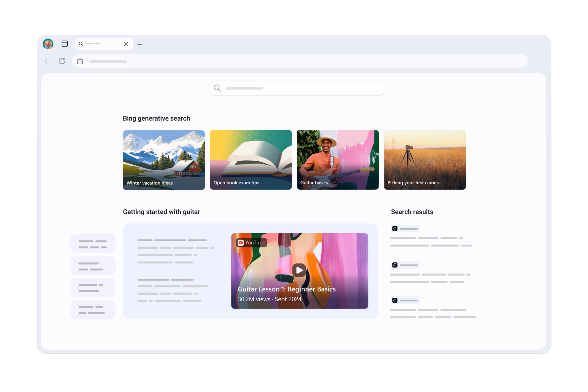Click the Bing search input field
Image resolution: width=588 pixels, height=392 pixels.
coord(303,88)
